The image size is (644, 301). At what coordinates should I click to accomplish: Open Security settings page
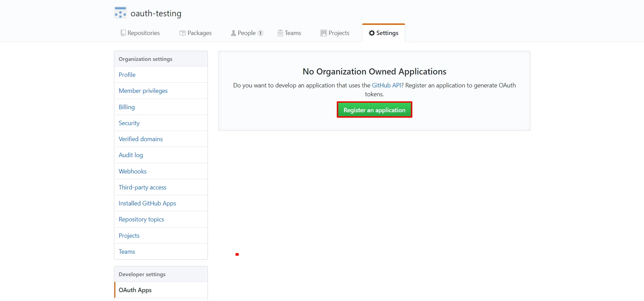click(161, 123)
